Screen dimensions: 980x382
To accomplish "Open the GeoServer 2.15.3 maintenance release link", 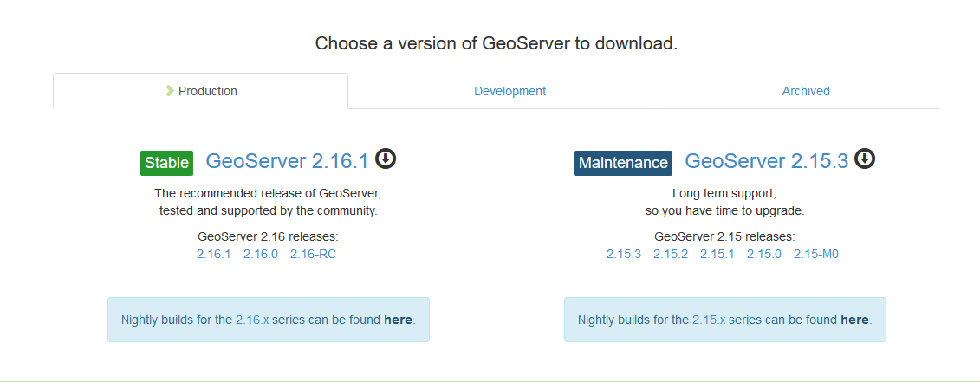I will point(767,161).
